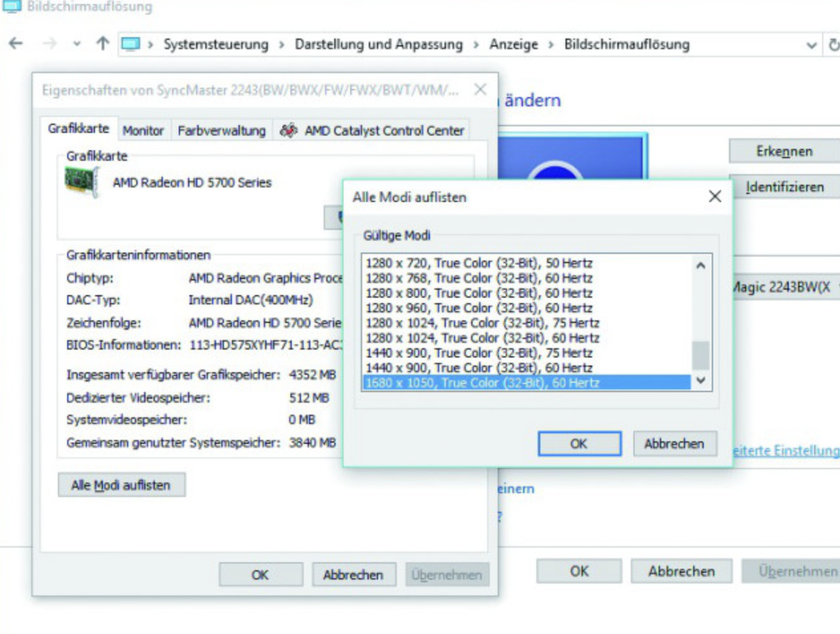Screen dimensions: 840x634
Task: Select 1280 x 960, 60 Hertz mode
Action: 526,308
